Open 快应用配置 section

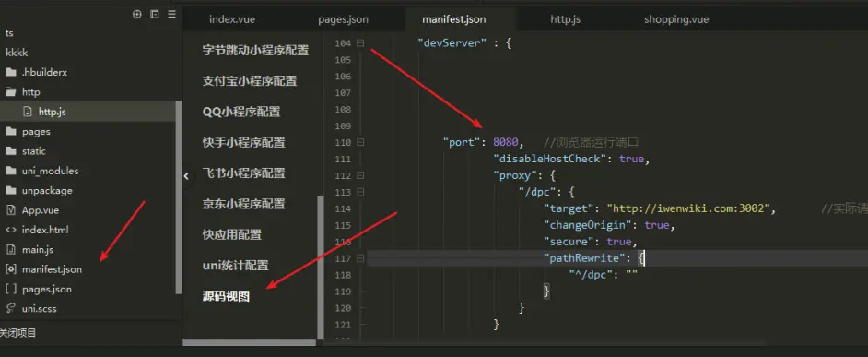click(x=232, y=234)
